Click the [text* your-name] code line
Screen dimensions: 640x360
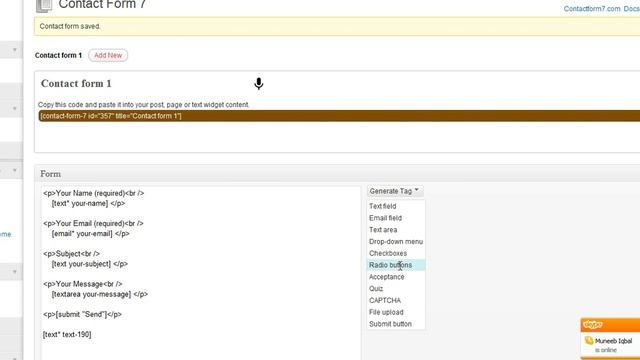click(x=88, y=203)
